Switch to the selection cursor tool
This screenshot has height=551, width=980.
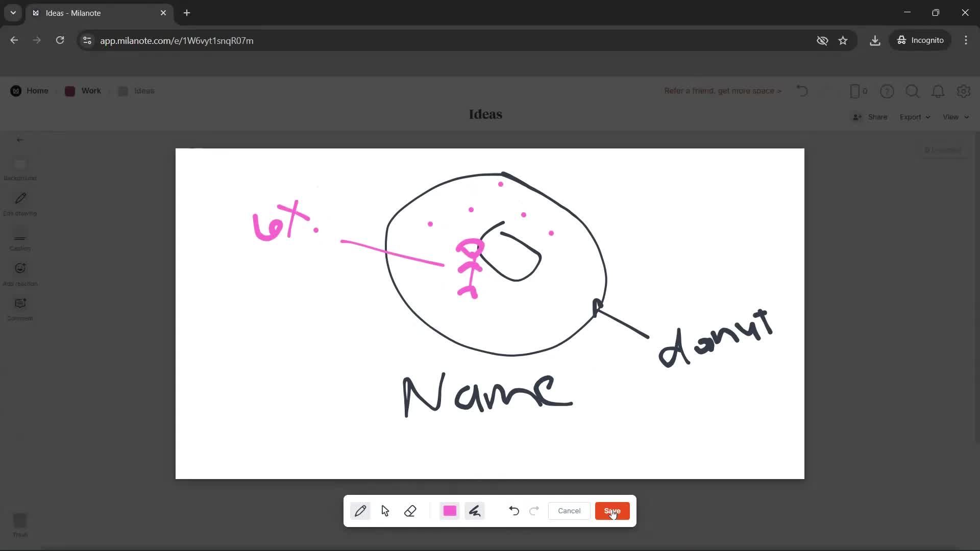[385, 511]
